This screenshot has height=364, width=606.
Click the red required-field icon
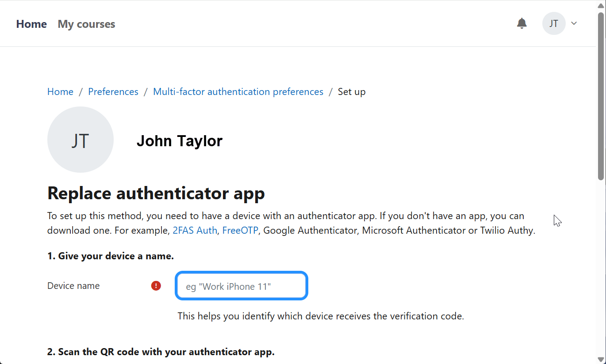tap(156, 286)
